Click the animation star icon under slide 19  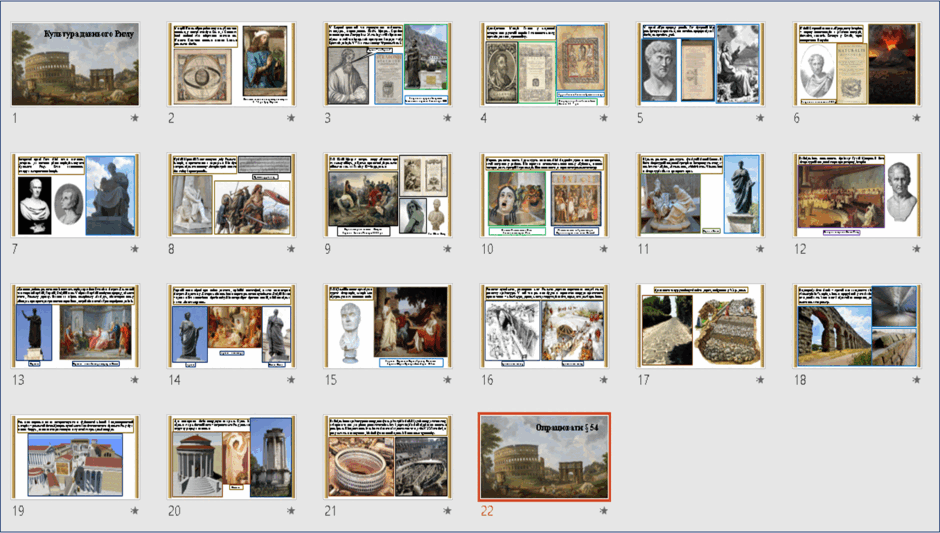click(x=134, y=511)
